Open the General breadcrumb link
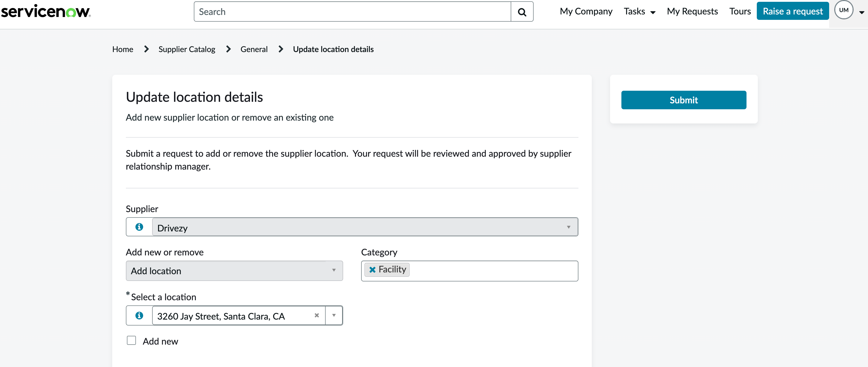This screenshot has width=868, height=367. tap(254, 49)
